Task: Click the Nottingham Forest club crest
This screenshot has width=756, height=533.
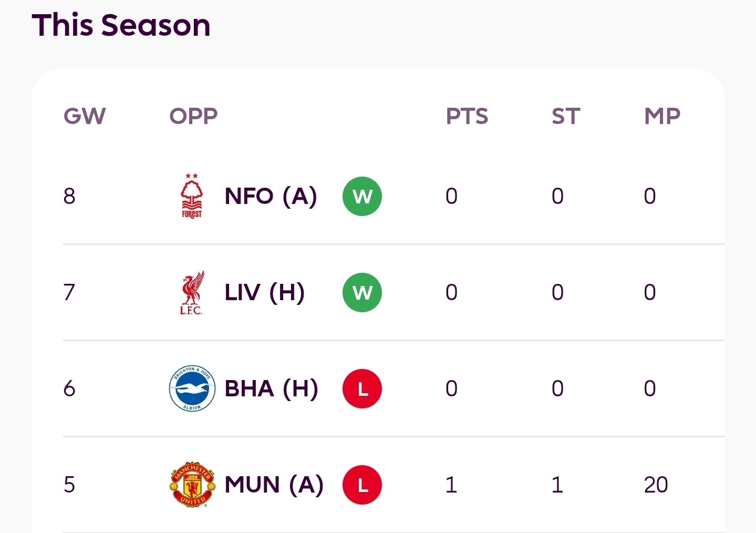Action: point(192,196)
